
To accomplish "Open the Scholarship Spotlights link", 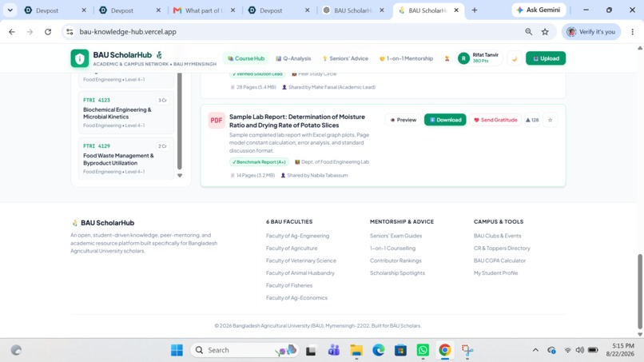I will click(397, 272).
